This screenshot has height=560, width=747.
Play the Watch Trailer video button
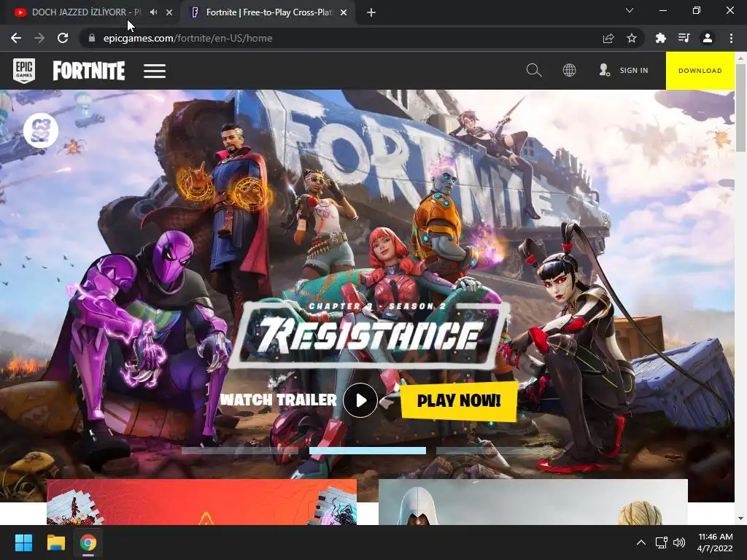tap(360, 400)
